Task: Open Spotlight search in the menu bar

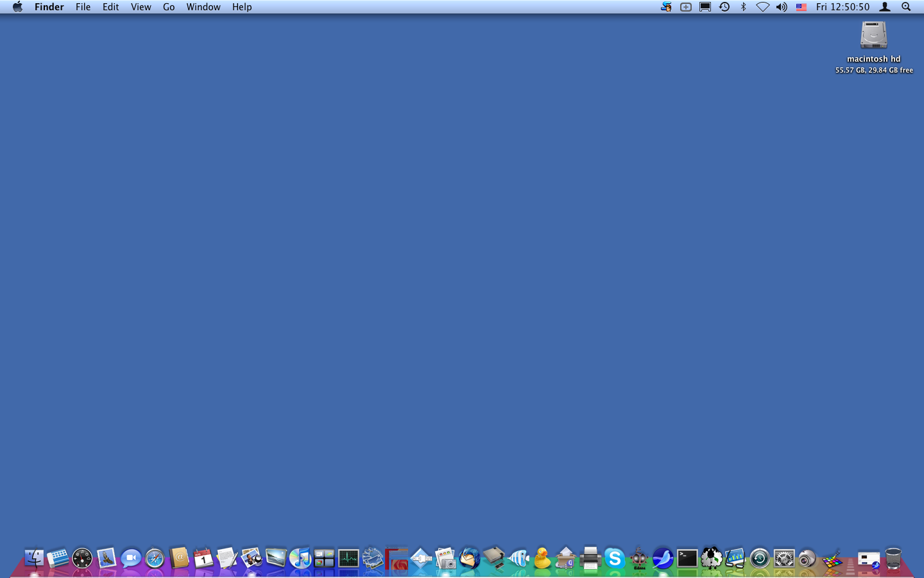Action: [905, 7]
